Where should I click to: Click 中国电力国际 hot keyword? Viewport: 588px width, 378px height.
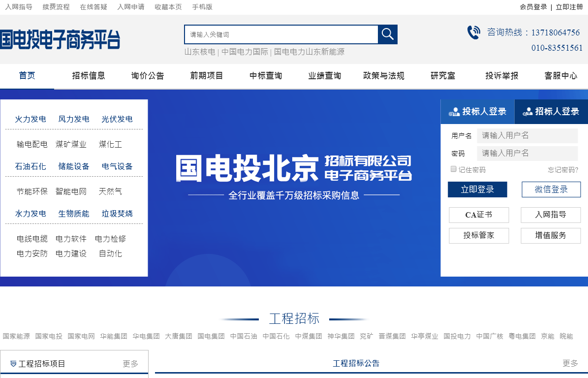point(245,52)
